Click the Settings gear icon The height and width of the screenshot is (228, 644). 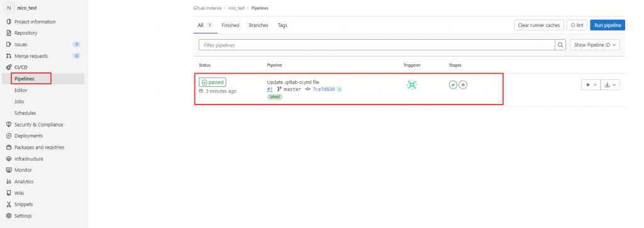[x=9, y=216]
